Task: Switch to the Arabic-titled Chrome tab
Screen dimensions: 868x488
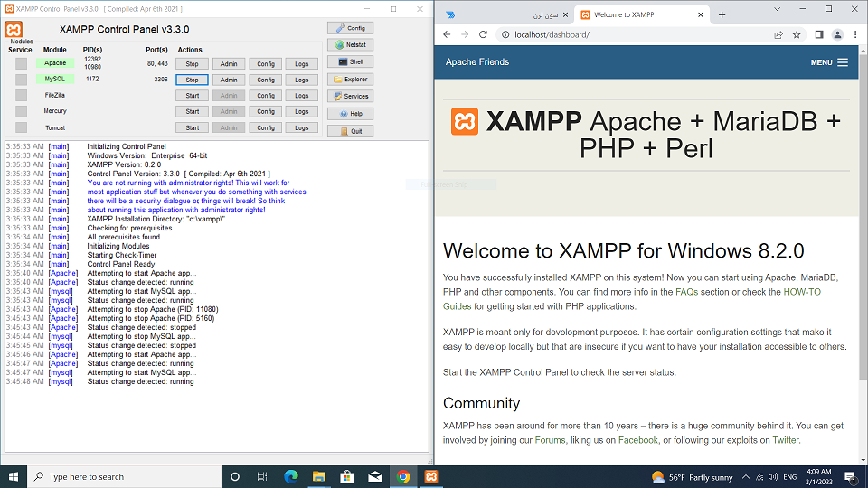Action: [506, 15]
